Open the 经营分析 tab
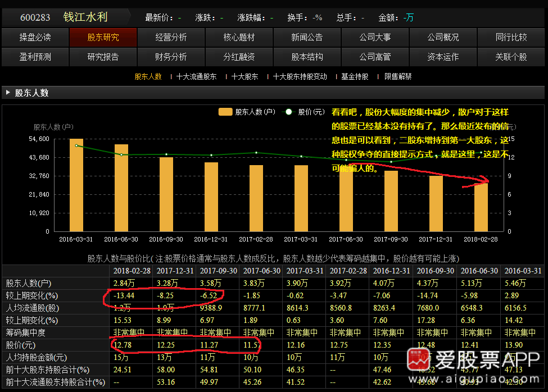This screenshot has height=392, width=548. [x=171, y=38]
